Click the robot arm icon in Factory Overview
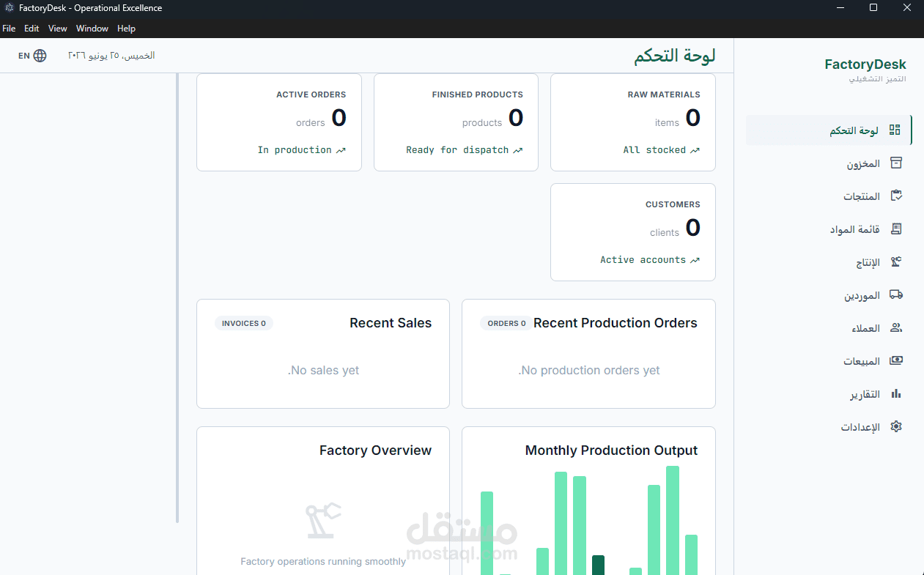This screenshot has height=575, width=924. tap(323, 521)
